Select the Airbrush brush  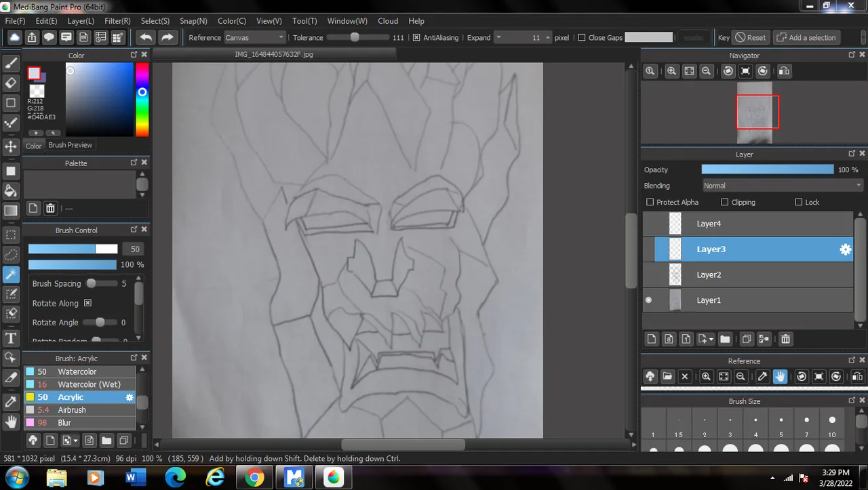(80, 410)
